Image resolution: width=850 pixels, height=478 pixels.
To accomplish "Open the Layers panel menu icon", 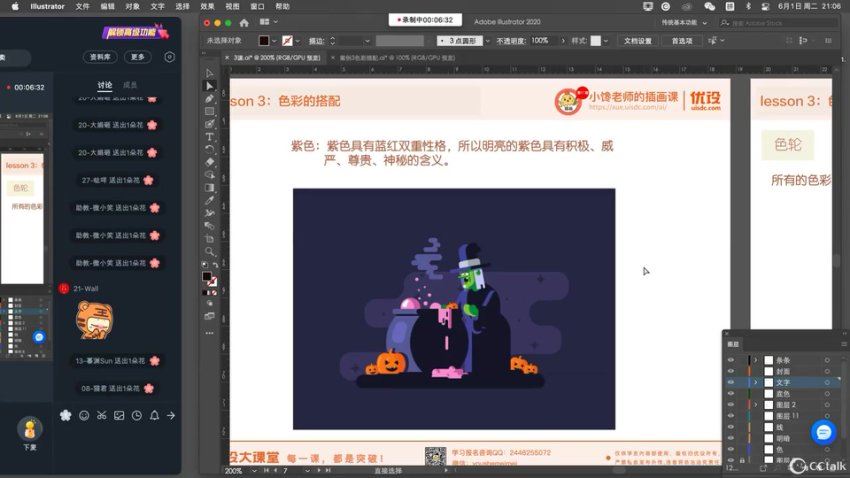I will coord(843,344).
